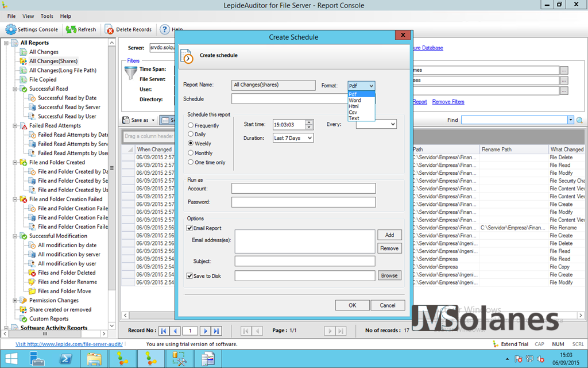Click the All Changes(Long File Path) icon
This screenshot has width=588, height=368.
23,71
